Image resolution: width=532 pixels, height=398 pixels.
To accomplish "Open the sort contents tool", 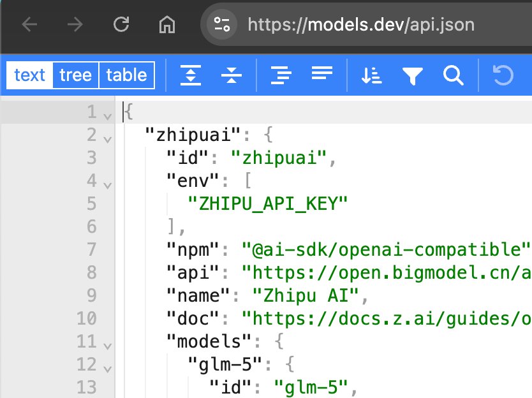I will (371, 75).
